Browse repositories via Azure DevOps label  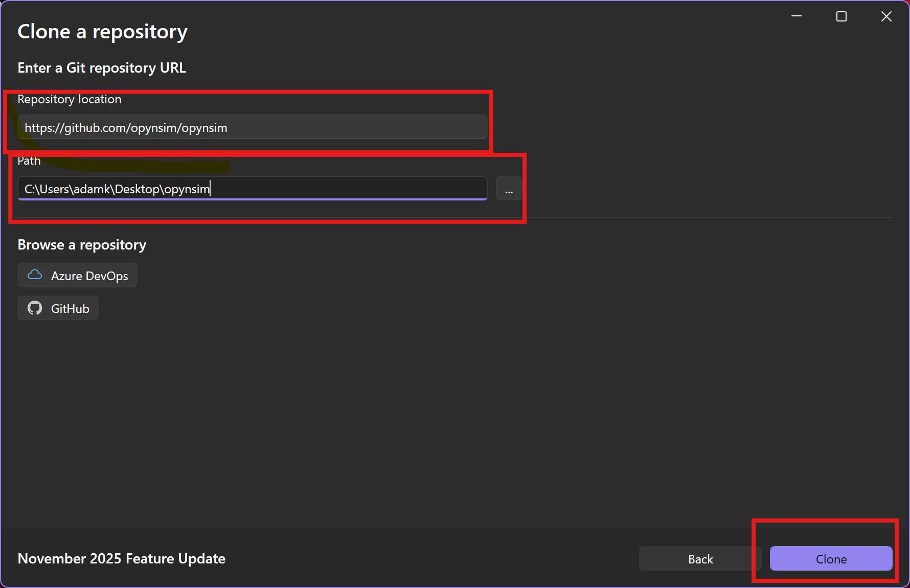(89, 276)
